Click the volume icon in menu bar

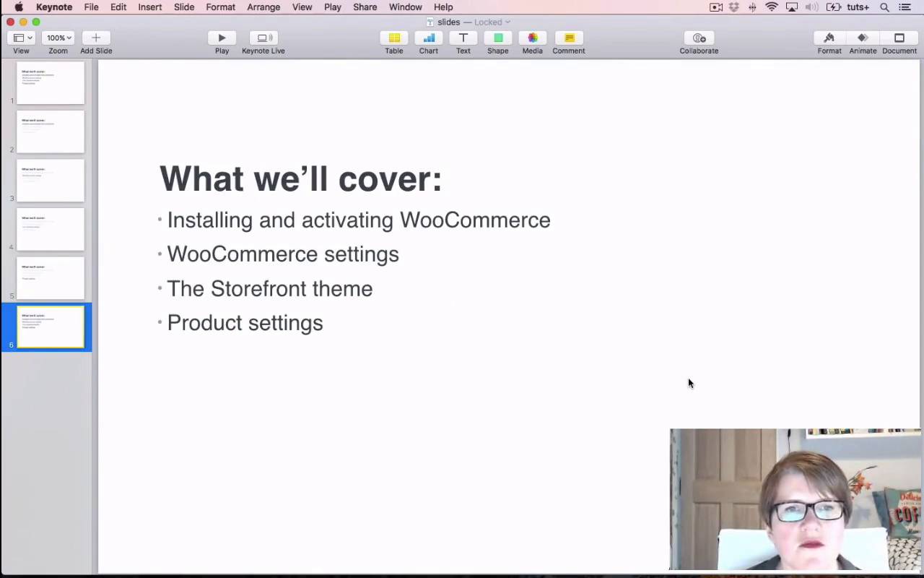[812, 7]
